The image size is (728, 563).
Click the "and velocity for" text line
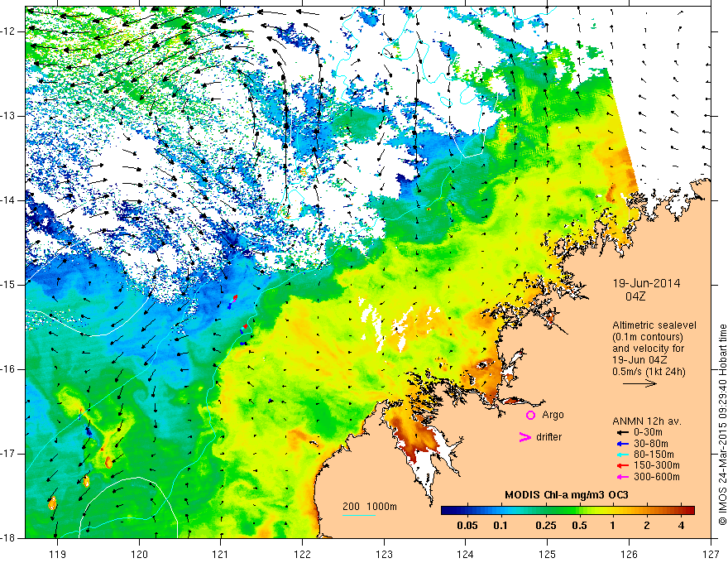648,348
